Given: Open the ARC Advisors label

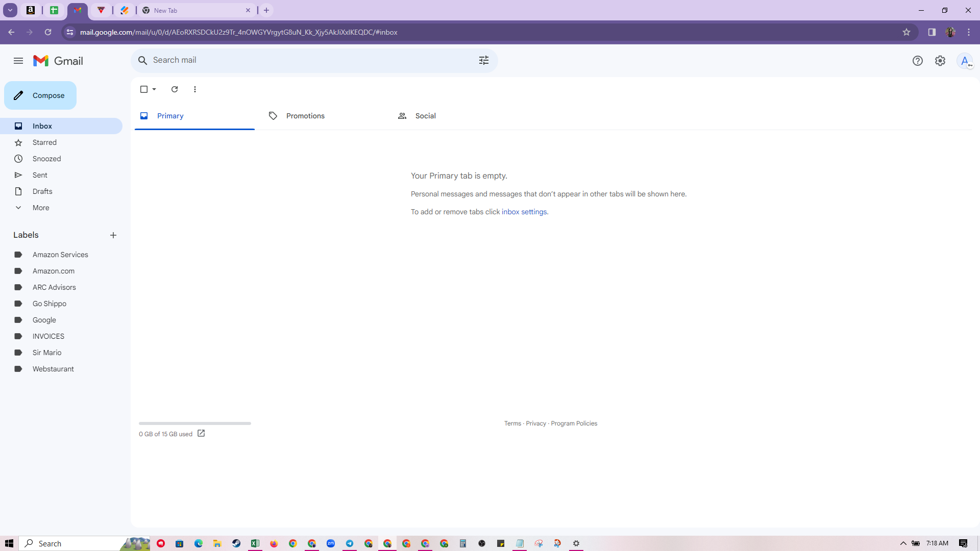Looking at the screenshot, I should click(61, 287).
